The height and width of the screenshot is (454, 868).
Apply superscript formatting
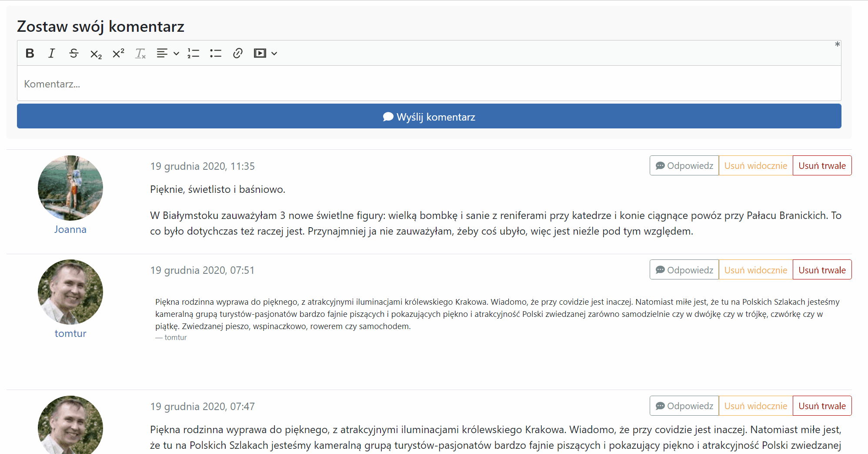click(x=118, y=53)
